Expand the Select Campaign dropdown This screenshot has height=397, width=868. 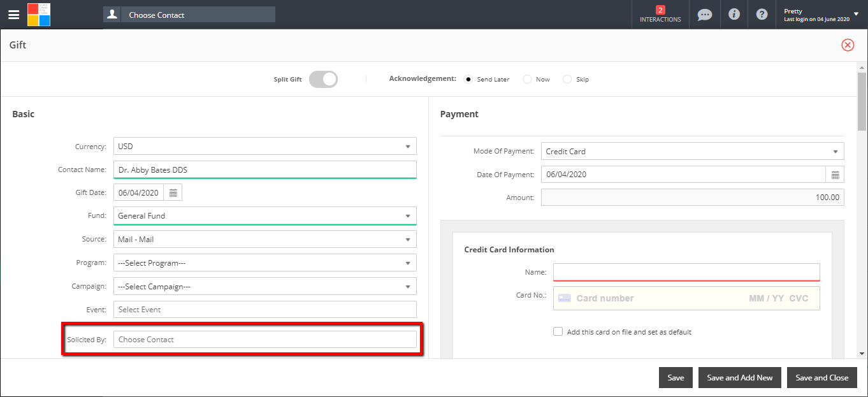click(265, 287)
